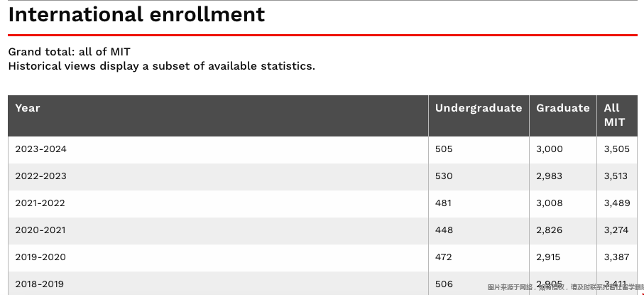Image resolution: width=644 pixels, height=295 pixels.
Task: Click the 2019-2020 year cell
Action: tap(40, 257)
